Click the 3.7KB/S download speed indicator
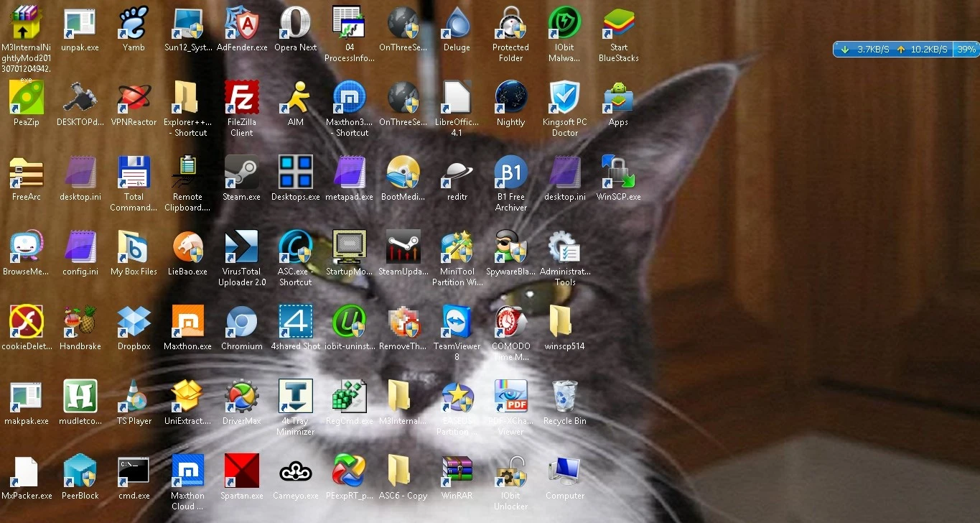Viewport: 980px width, 523px height. [873, 50]
